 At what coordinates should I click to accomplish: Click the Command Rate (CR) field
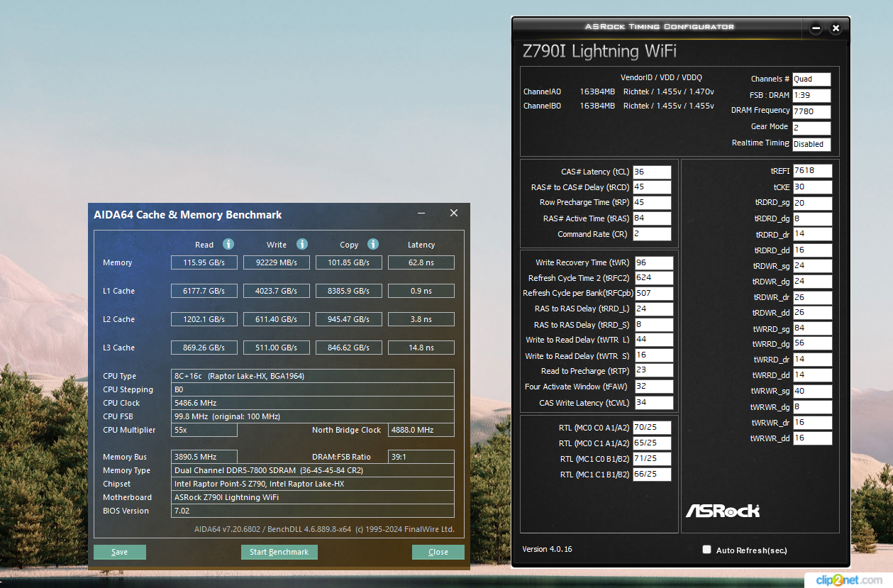click(651, 234)
